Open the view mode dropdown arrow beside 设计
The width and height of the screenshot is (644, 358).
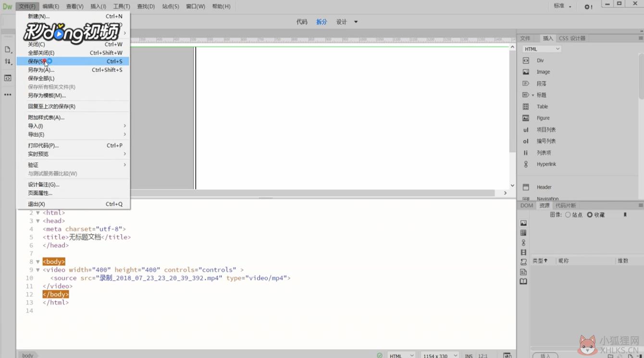[x=356, y=22]
